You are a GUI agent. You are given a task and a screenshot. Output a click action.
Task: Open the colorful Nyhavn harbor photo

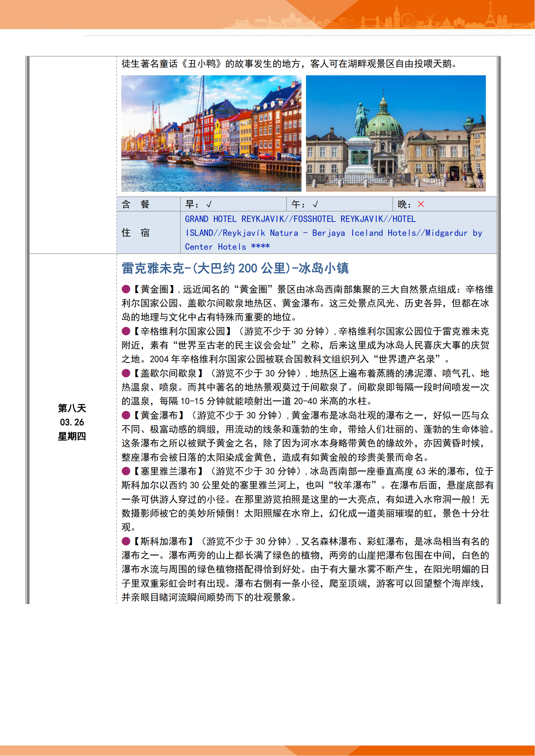click(211, 133)
